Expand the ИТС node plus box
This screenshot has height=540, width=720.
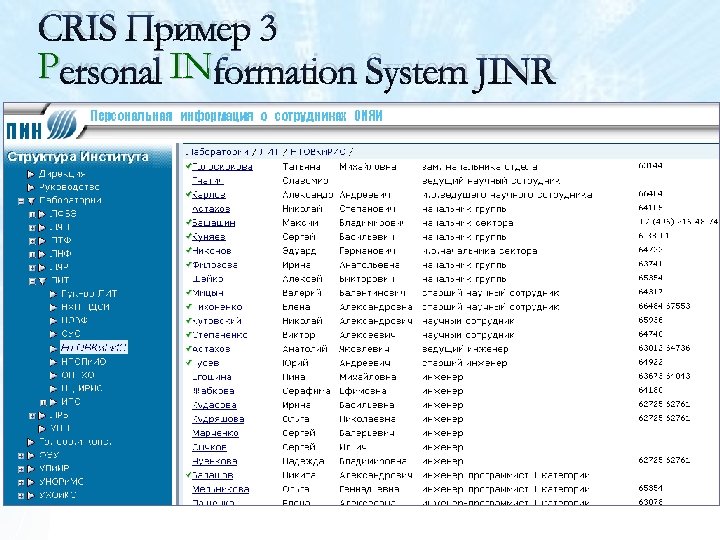click(x=43, y=402)
